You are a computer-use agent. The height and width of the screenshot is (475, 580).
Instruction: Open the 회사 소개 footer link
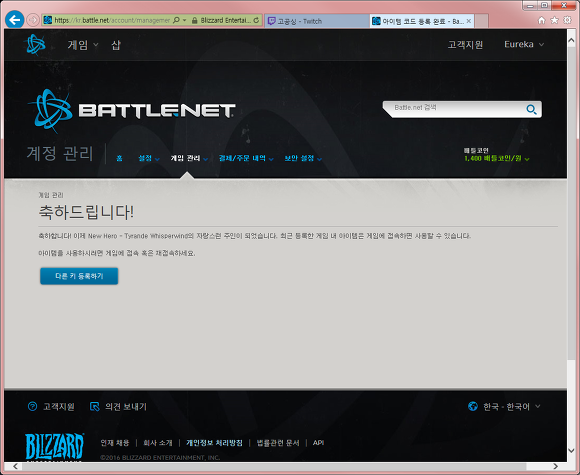pyautogui.click(x=158, y=443)
